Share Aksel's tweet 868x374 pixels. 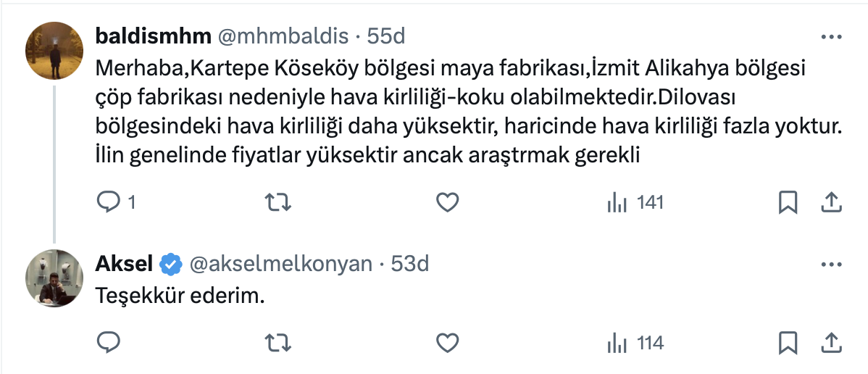click(830, 342)
